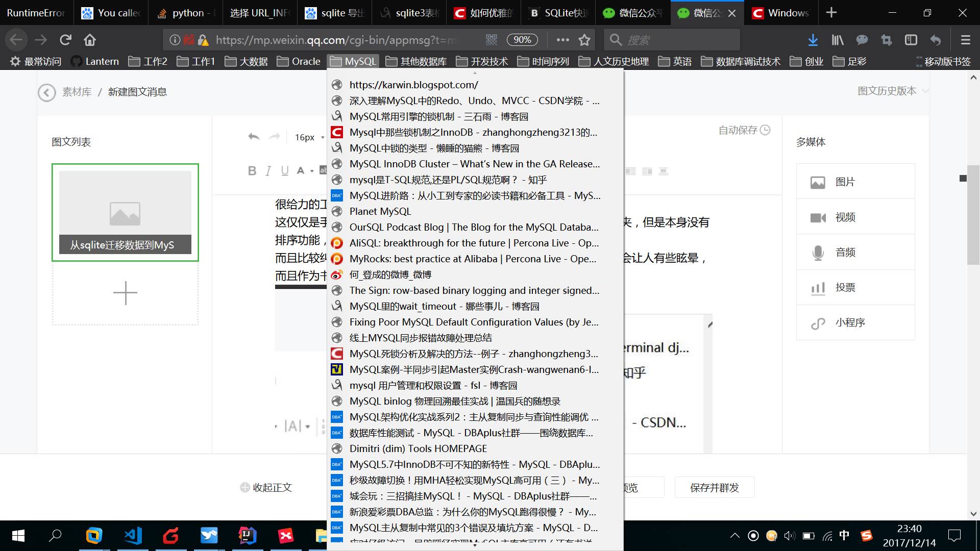Click the redo arrow in the editor toolbar
The image size is (980, 551).
click(275, 137)
